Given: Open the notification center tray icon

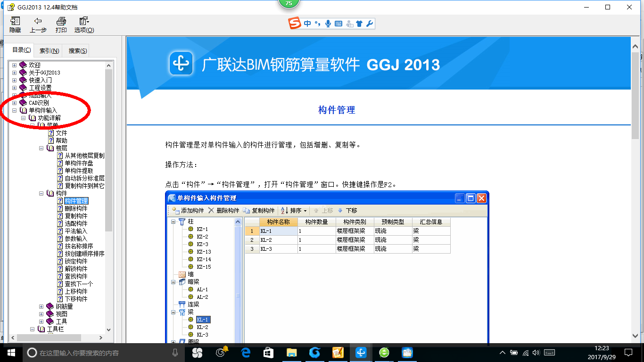Looking at the screenshot, I should (x=628, y=353).
